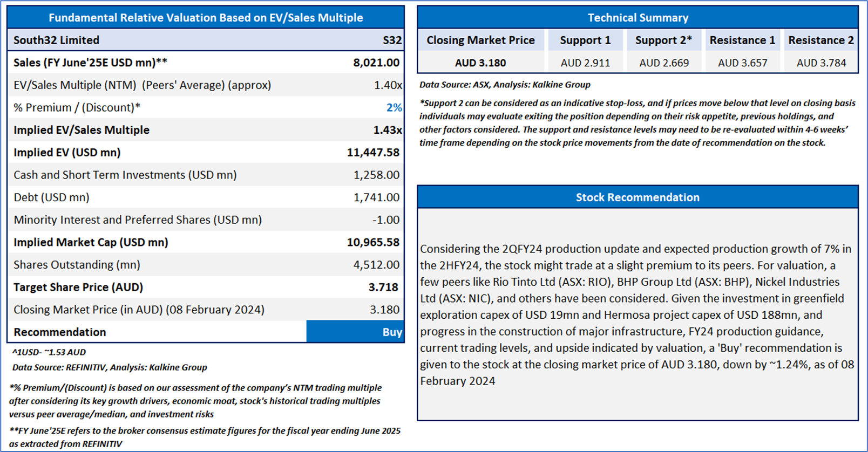Image resolution: width=868 pixels, height=452 pixels.
Task: Select the 'Support 2*' column header
Action: [x=663, y=40]
